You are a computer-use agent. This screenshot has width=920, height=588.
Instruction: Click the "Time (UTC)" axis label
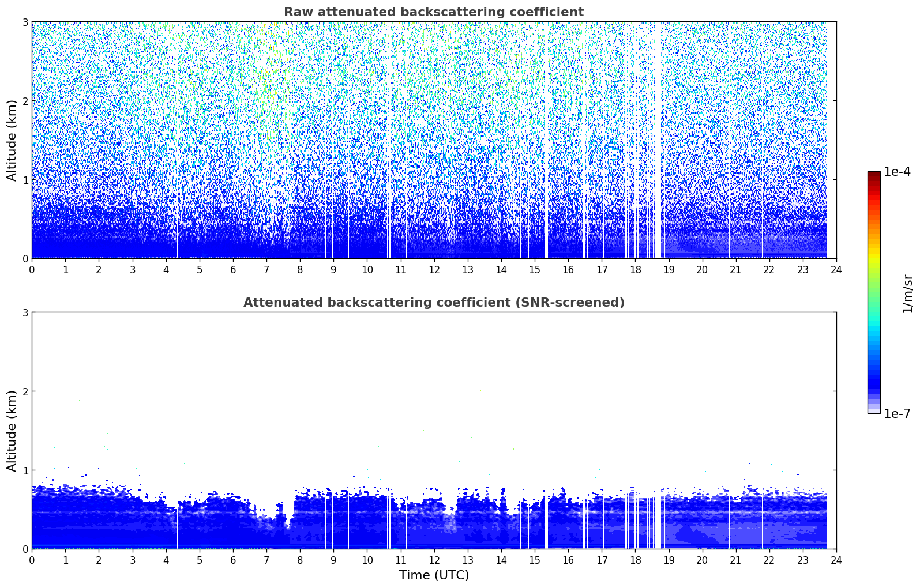coord(434,575)
